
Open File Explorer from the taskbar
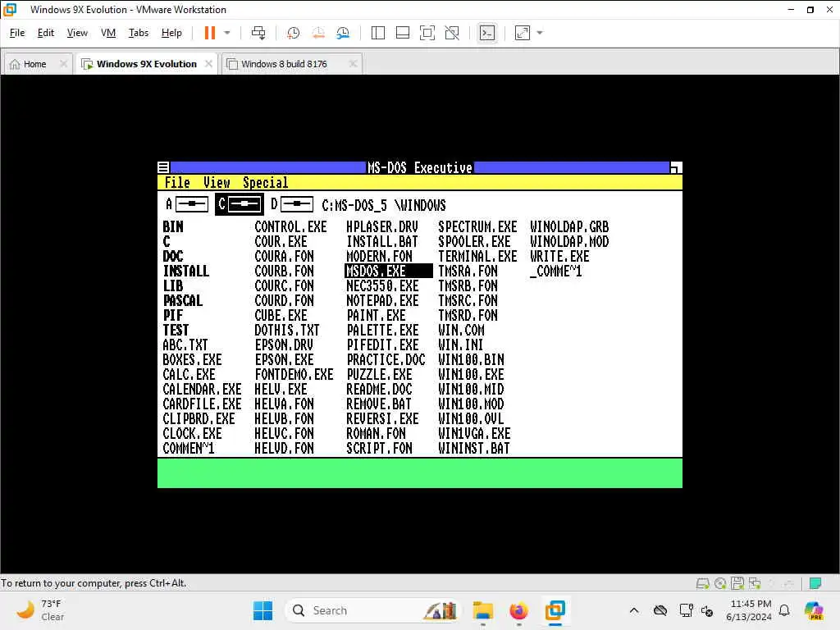click(482, 610)
